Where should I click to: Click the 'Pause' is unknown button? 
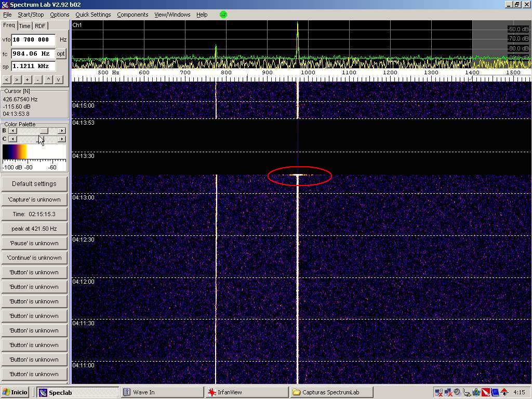34,243
